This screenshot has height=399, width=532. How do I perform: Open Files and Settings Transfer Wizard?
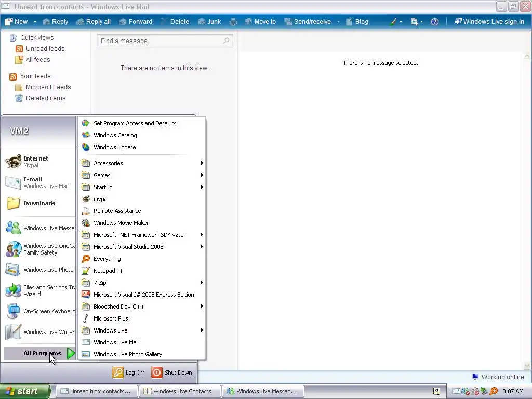pyautogui.click(x=39, y=290)
